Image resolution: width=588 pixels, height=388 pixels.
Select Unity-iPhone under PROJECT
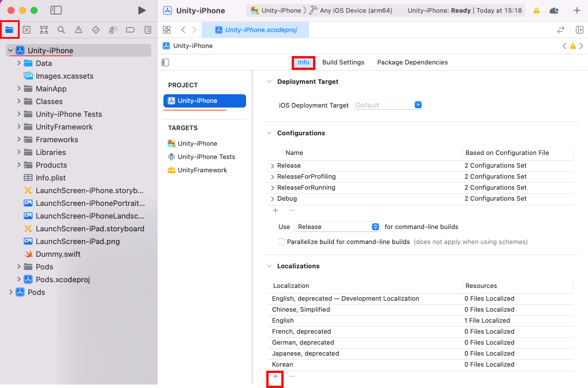coord(204,101)
